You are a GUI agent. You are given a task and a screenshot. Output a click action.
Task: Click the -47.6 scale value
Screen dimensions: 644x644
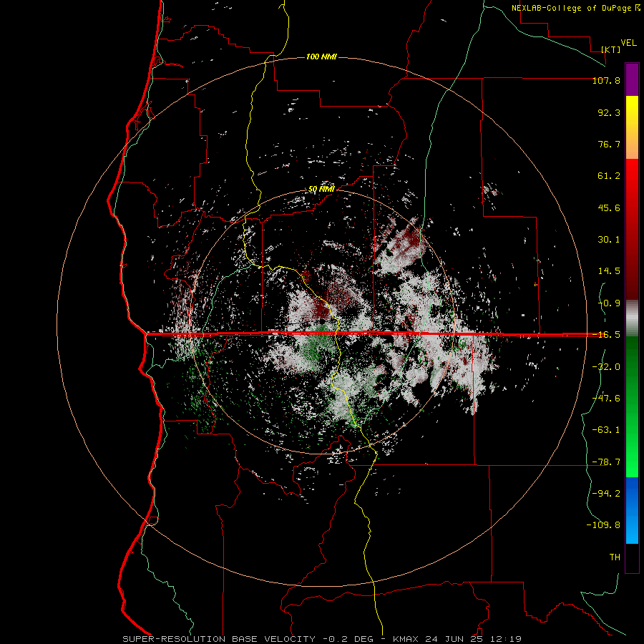(x=606, y=399)
